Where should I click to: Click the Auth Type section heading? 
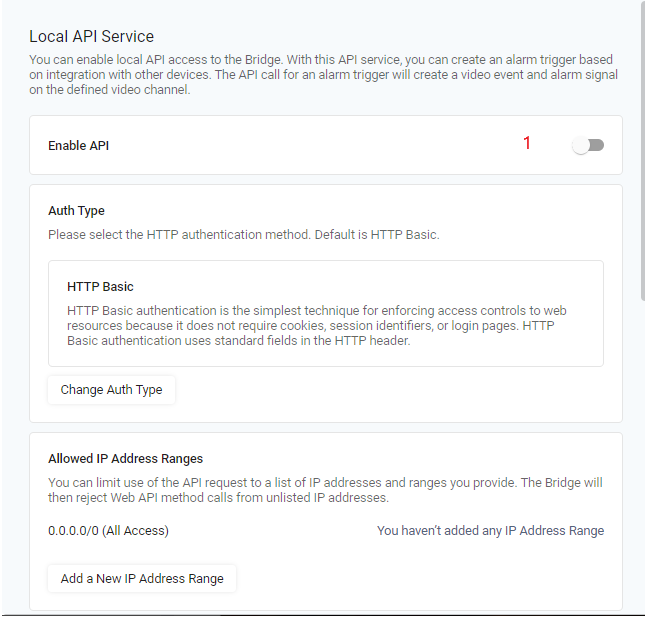point(76,211)
